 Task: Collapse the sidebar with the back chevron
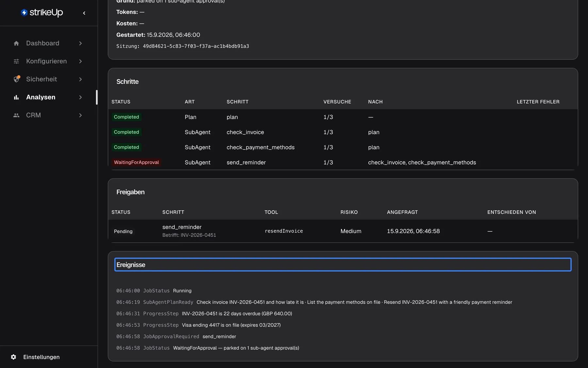(84, 13)
